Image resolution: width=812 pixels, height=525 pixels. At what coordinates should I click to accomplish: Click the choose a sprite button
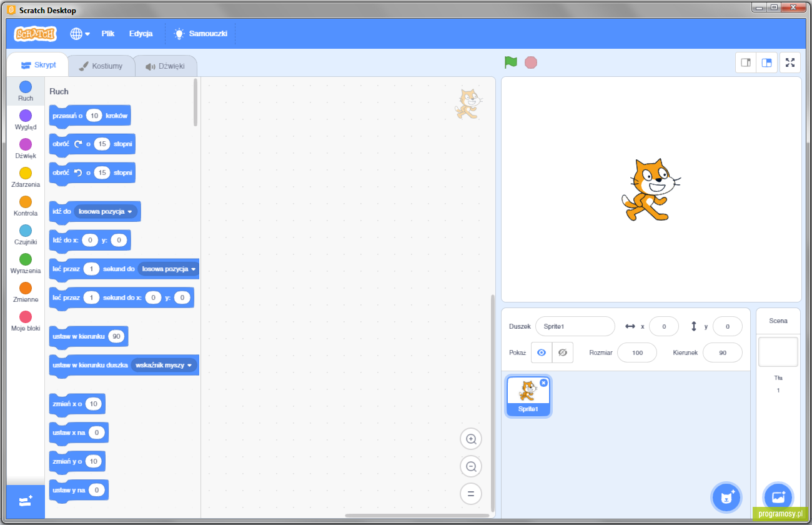point(726,497)
